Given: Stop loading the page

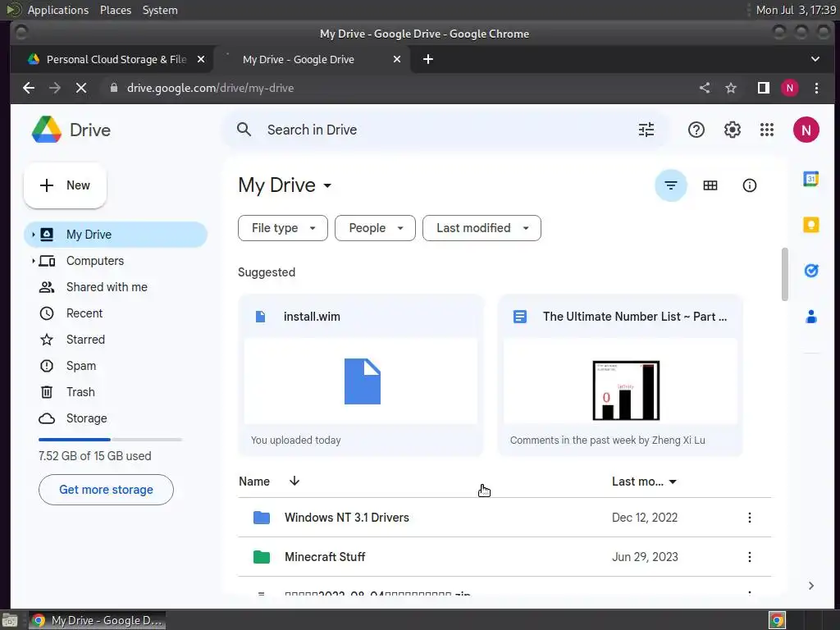Looking at the screenshot, I should (81, 88).
